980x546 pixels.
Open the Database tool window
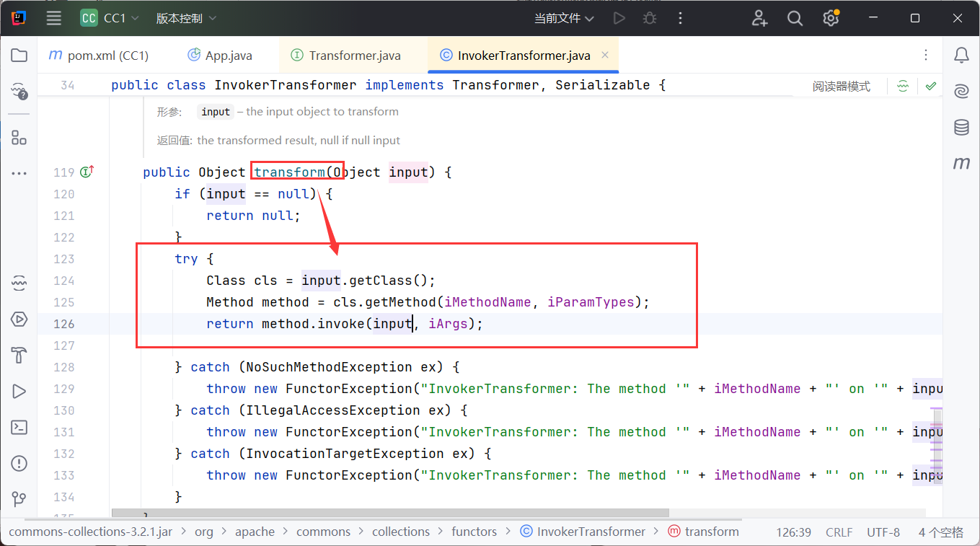pos(961,128)
